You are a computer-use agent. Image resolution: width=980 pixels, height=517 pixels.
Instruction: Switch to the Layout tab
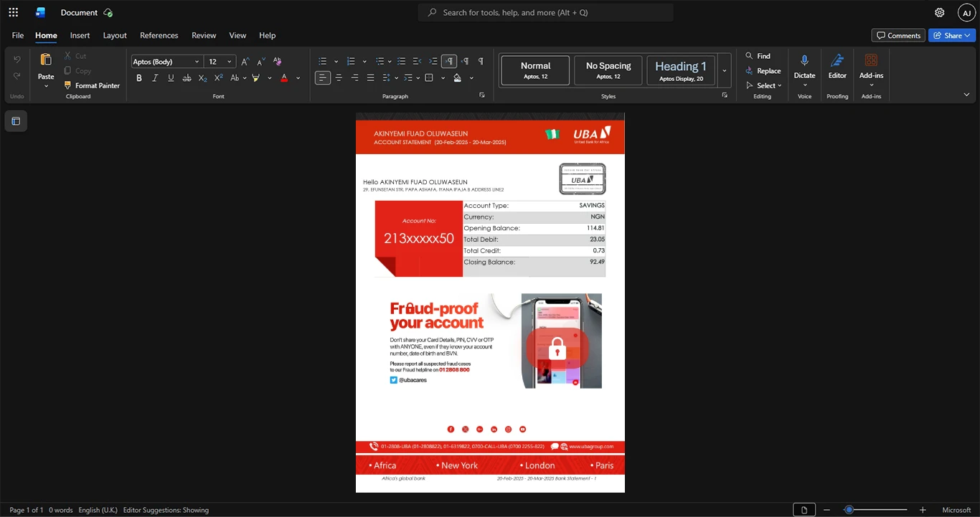pos(115,35)
